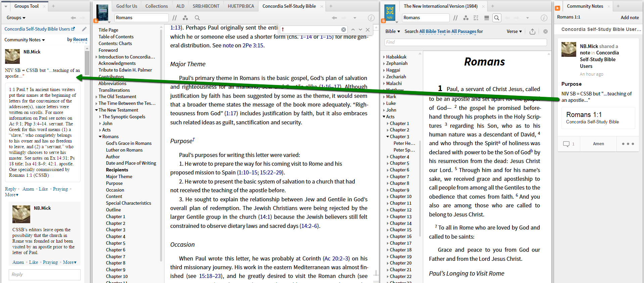Viewport: 644px width, 283px height.
Task: Close the NIV inline search bar
Action: (x=546, y=32)
